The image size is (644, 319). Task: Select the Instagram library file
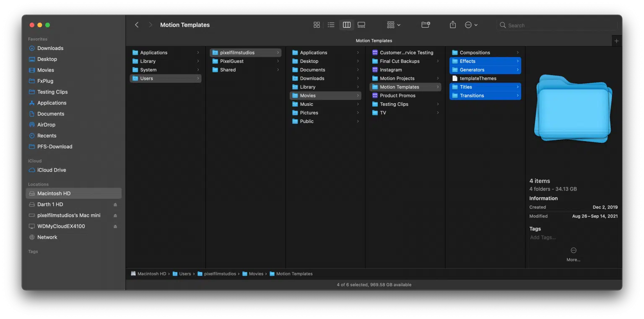(x=405, y=70)
